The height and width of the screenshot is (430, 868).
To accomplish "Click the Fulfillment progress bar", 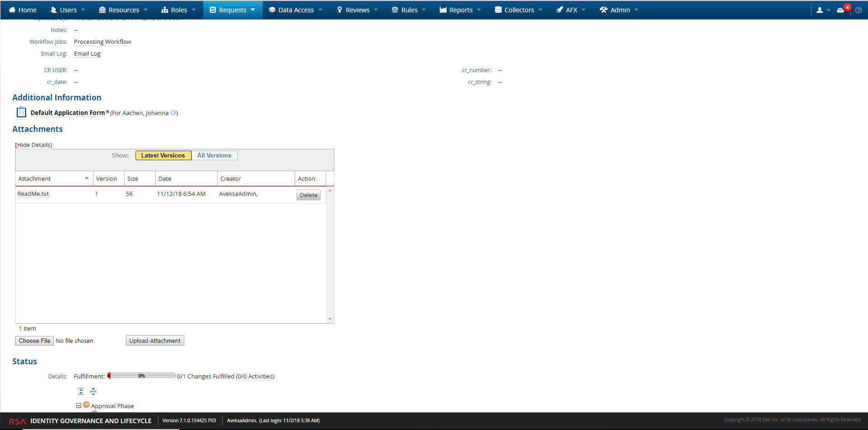I will pos(141,376).
